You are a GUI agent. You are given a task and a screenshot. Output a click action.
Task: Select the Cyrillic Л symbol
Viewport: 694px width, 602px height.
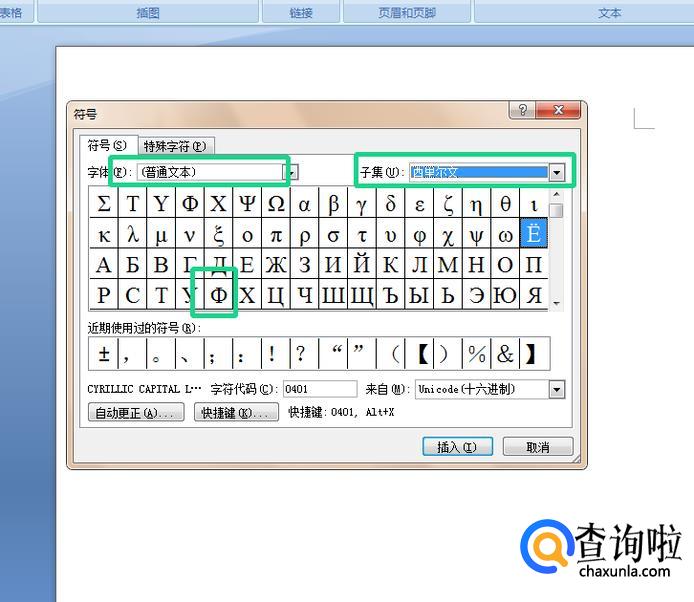coord(420,264)
